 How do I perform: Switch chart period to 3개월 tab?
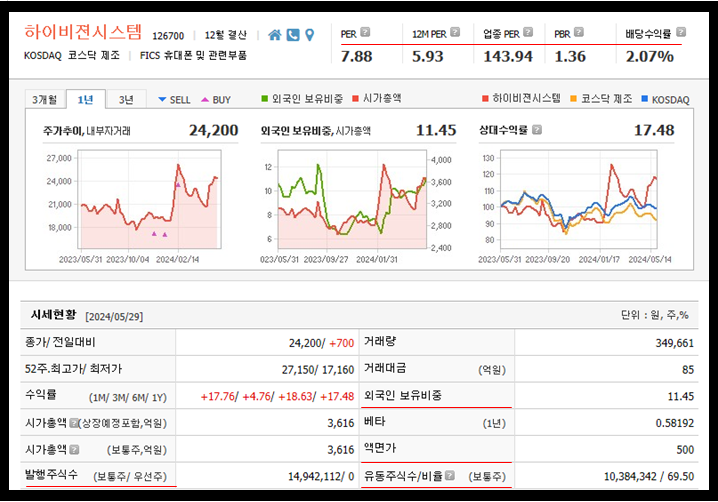pos(44,99)
